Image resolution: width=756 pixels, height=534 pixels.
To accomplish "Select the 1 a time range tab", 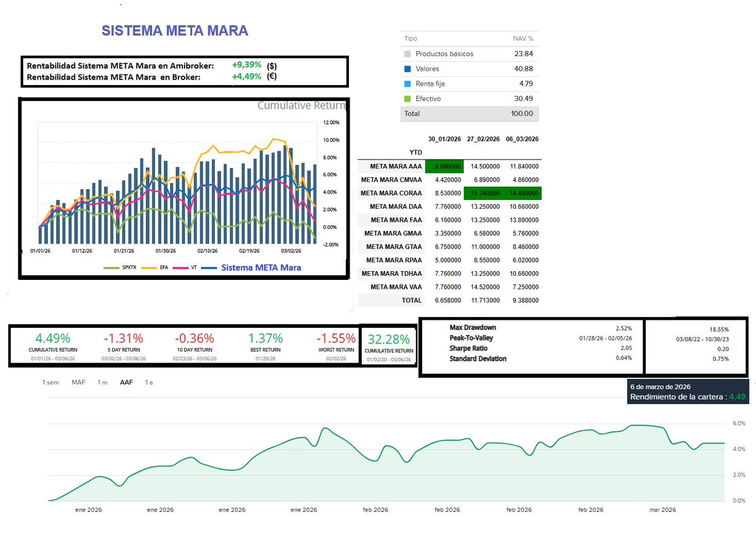I will [x=149, y=383].
